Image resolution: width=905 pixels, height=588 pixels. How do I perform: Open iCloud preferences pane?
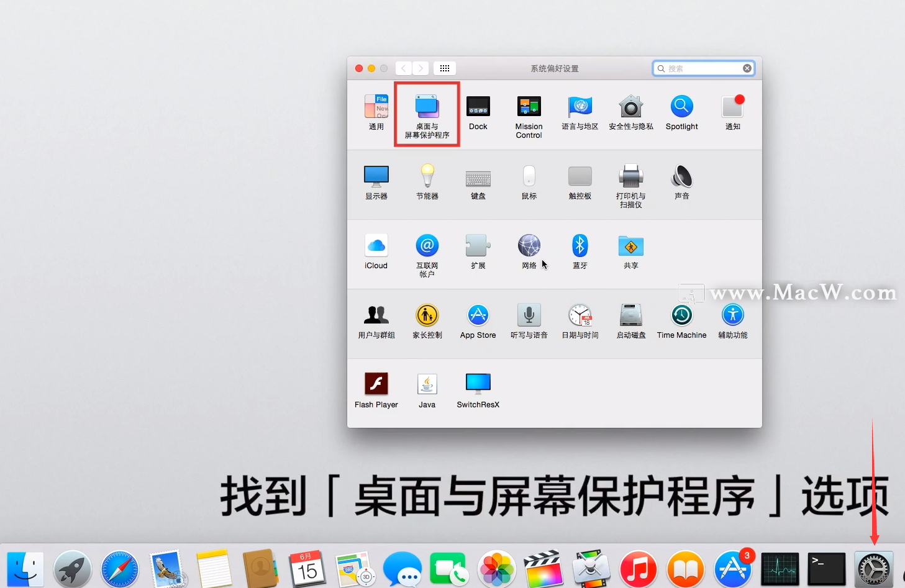coord(376,251)
